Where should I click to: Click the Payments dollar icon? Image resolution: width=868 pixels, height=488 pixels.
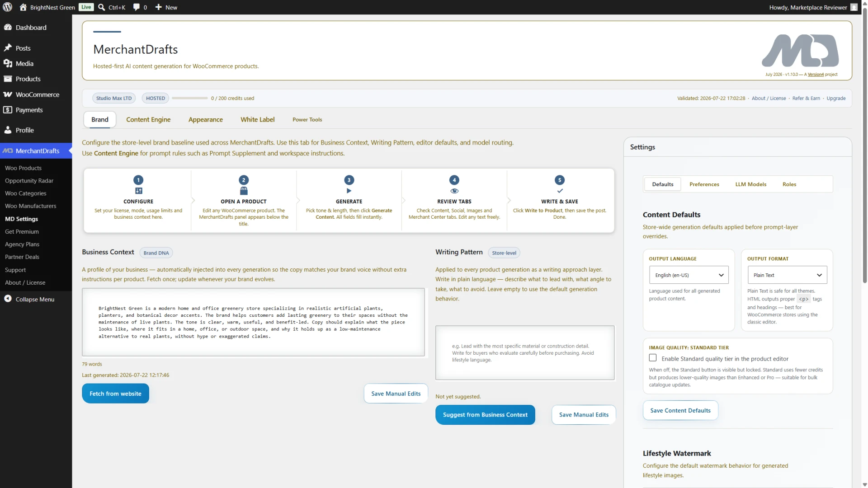tap(8, 110)
